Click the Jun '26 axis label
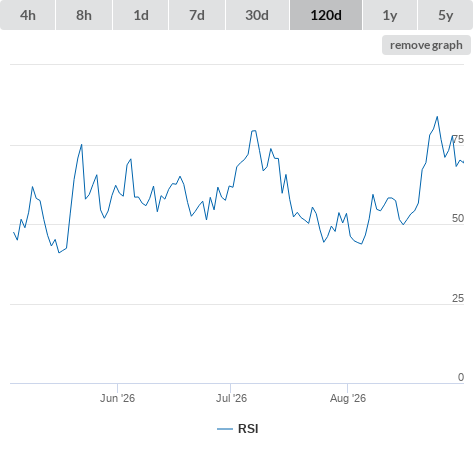Screen dimensions: 474x455 tap(117, 398)
